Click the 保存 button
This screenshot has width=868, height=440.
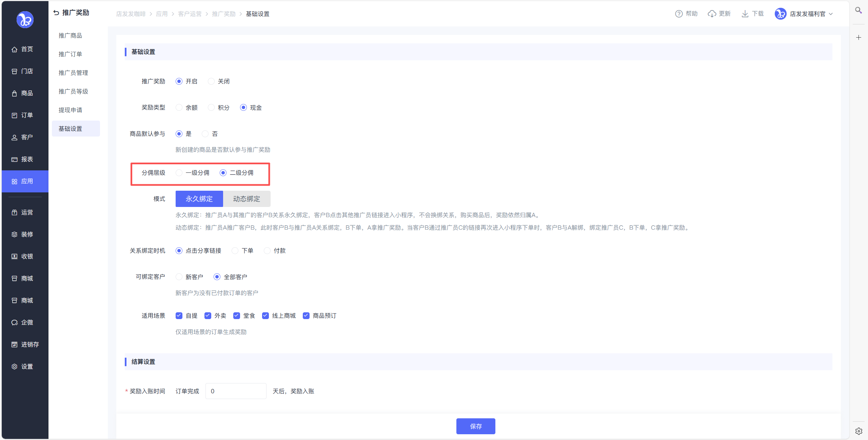click(475, 426)
